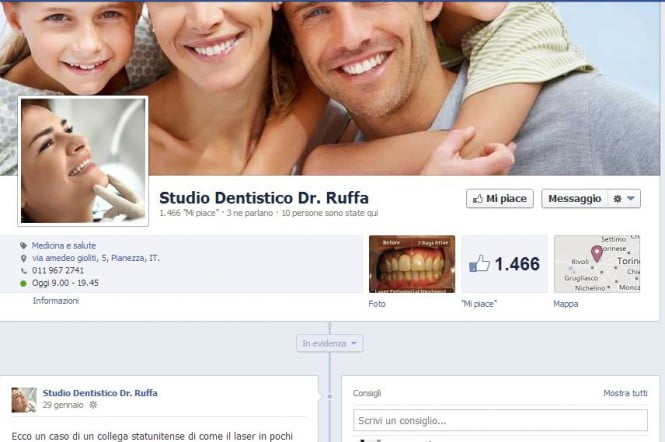
Task: Focus the Scrivi un consiglio input field
Action: click(x=500, y=420)
